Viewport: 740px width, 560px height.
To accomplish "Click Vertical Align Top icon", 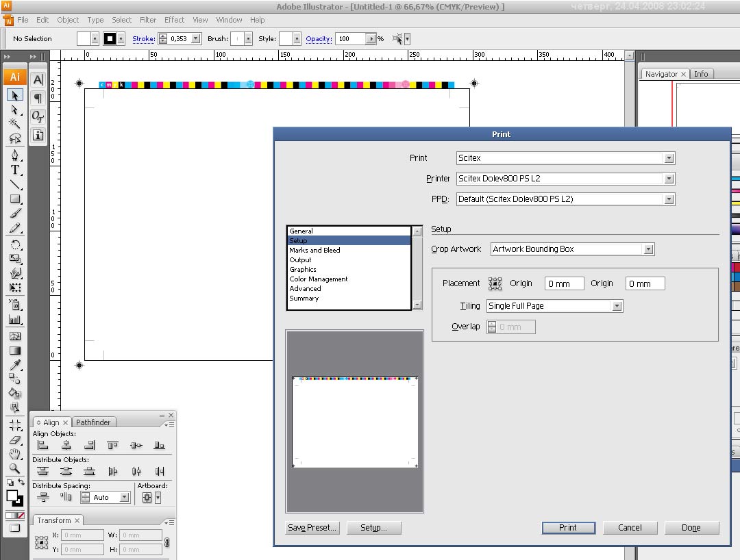I will click(x=112, y=445).
